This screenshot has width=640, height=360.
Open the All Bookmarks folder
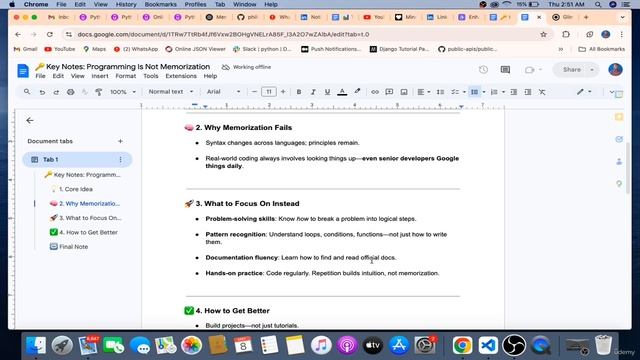pyautogui.click(x=602, y=49)
